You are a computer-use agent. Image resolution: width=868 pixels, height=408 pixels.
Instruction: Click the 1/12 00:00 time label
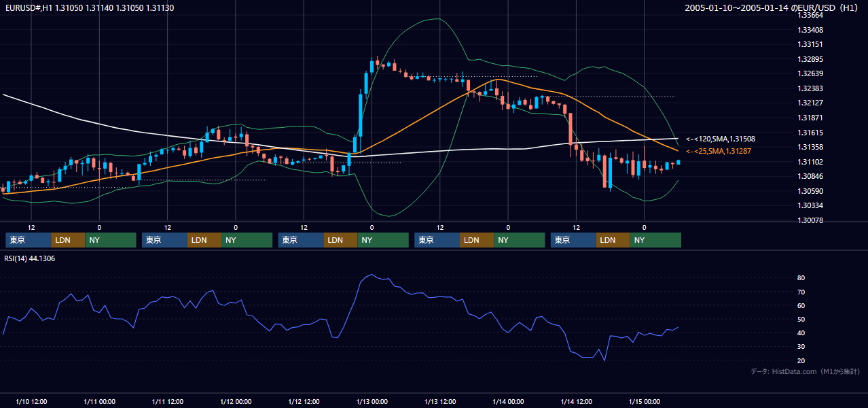(236, 402)
